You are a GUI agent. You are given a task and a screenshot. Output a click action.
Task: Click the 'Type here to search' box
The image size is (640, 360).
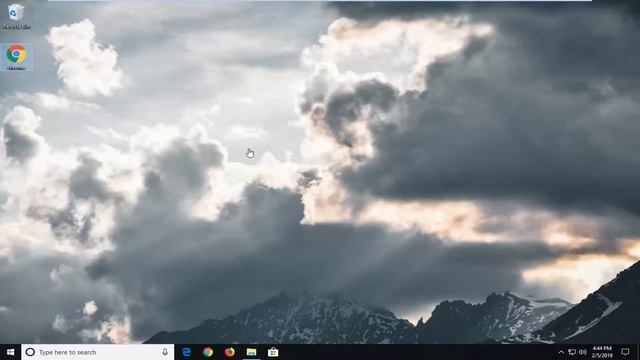tap(98, 352)
